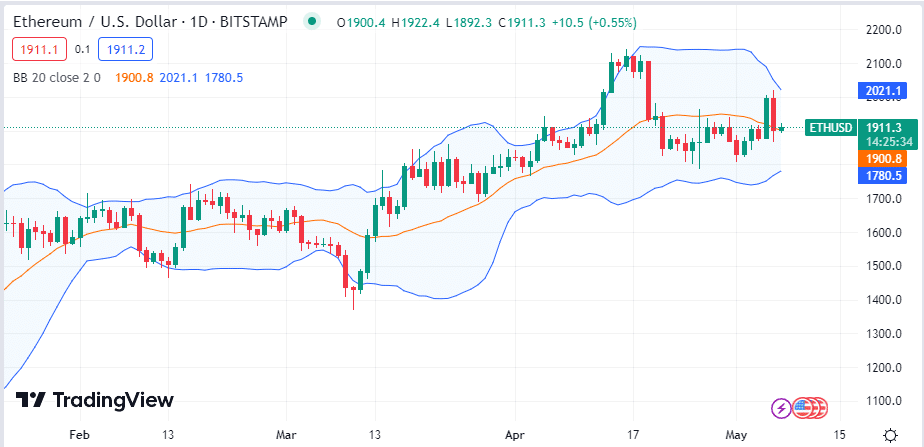924x447 pixels.
Task: Click the US flag economic event icon
Action: 801,407
